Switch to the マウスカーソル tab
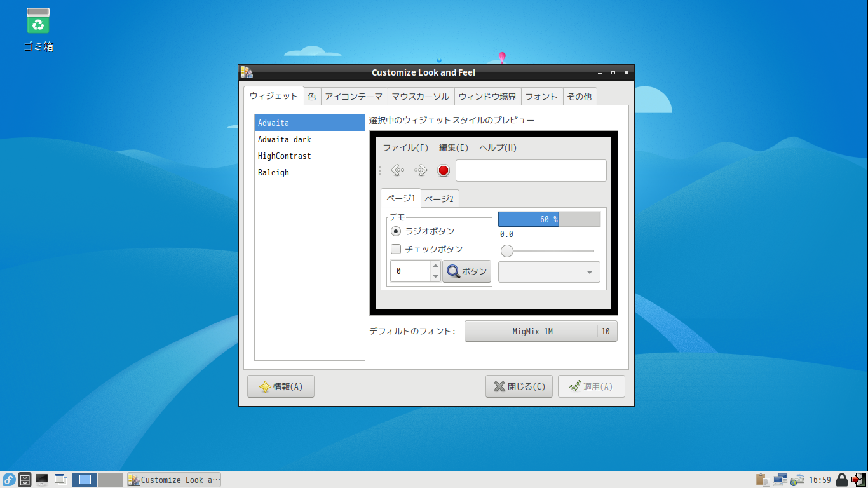This screenshot has height=488, width=868. [x=421, y=97]
